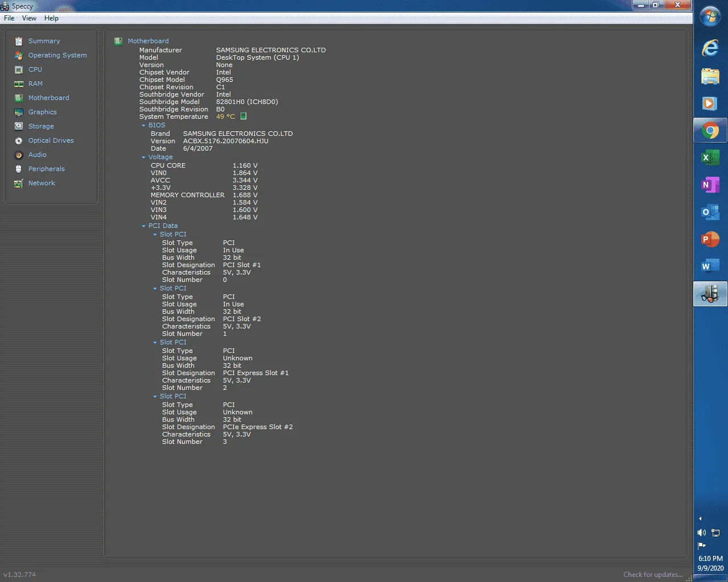The width and height of the screenshot is (728, 582).
Task: Open Windows Explorer from the taskbar
Action: (x=710, y=76)
